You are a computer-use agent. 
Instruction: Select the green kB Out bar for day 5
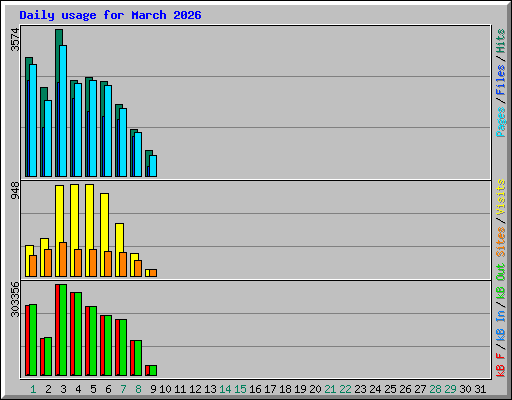tap(93, 341)
